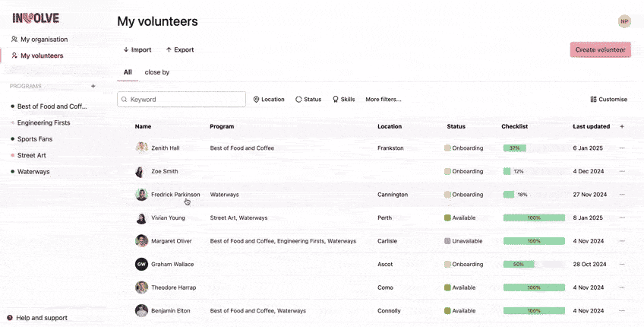Open the Customise columns panel
The width and height of the screenshot is (644, 327).
(x=608, y=100)
